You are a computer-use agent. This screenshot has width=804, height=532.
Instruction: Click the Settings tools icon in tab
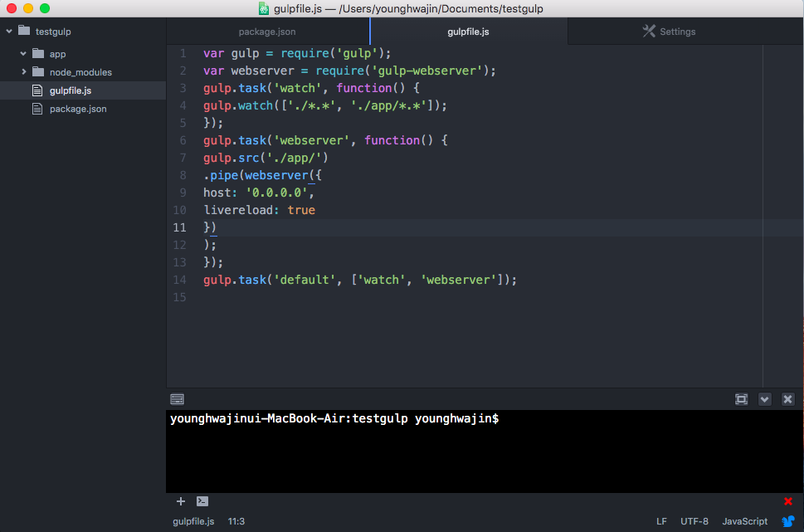(x=649, y=31)
